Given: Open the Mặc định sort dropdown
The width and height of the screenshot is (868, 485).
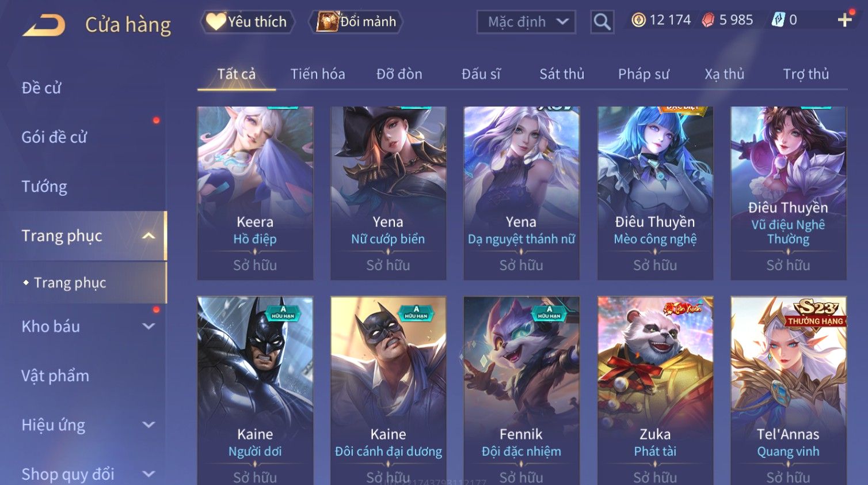Looking at the screenshot, I should pyautogui.click(x=526, y=22).
